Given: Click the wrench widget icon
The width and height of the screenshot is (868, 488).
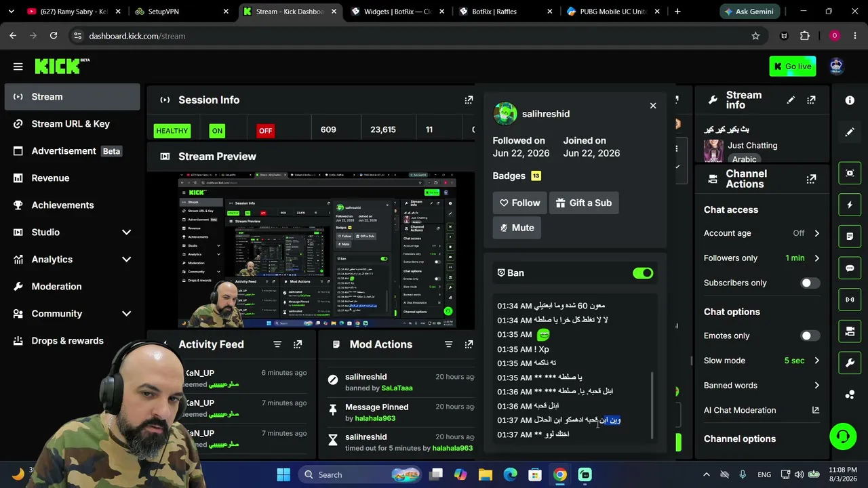Looking at the screenshot, I should coord(850,363).
